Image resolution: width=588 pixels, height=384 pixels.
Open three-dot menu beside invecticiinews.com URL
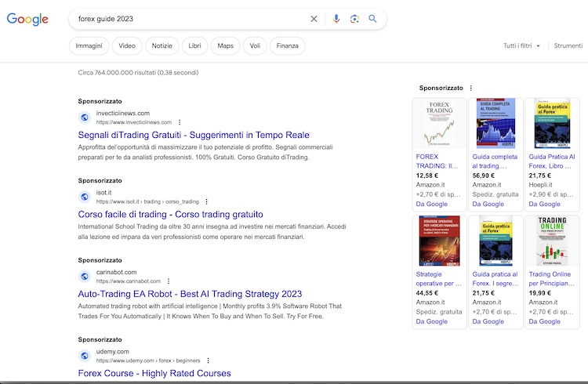[180, 122]
